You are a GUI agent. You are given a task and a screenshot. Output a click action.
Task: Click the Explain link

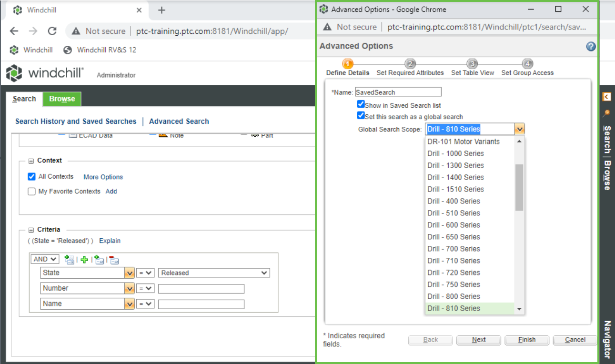[x=110, y=241]
